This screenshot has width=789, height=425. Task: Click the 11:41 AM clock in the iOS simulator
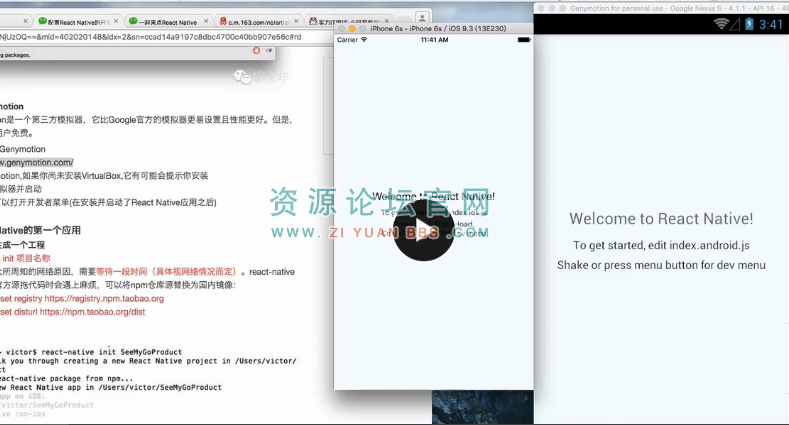(434, 40)
